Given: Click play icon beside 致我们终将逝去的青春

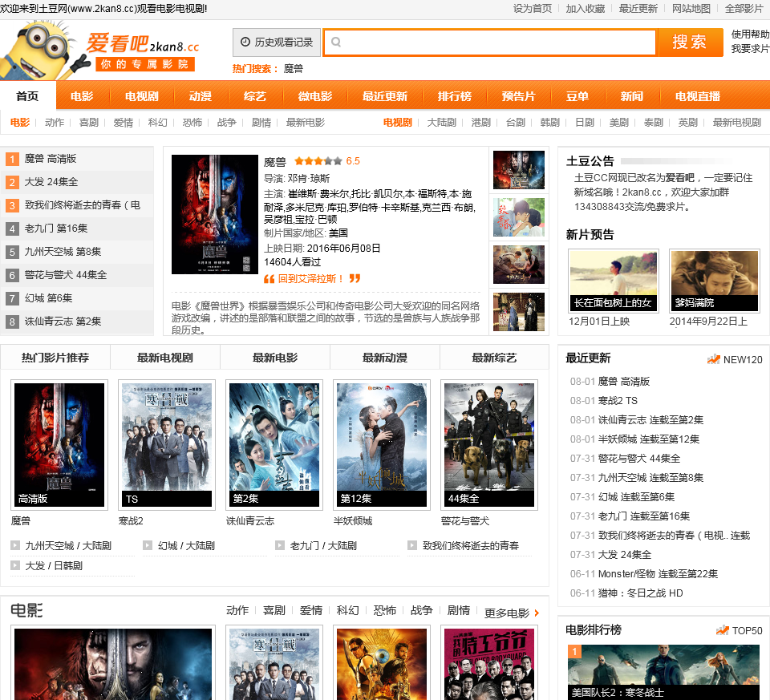Looking at the screenshot, I should point(412,545).
